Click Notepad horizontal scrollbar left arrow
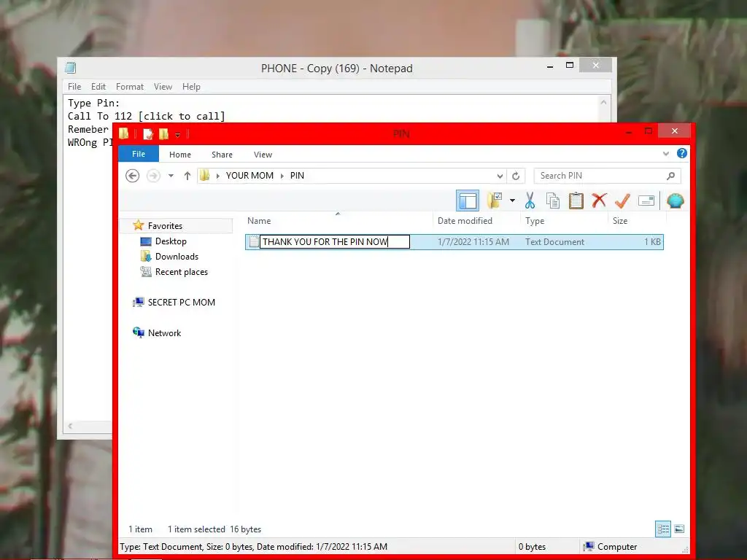Image resolution: width=747 pixels, height=560 pixels. 70,426
